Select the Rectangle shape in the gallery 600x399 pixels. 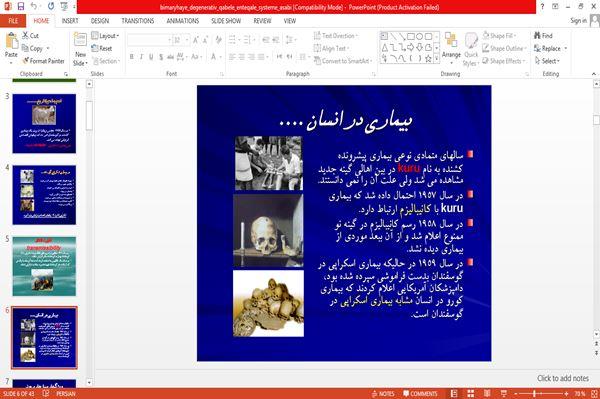[x=411, y=36]
